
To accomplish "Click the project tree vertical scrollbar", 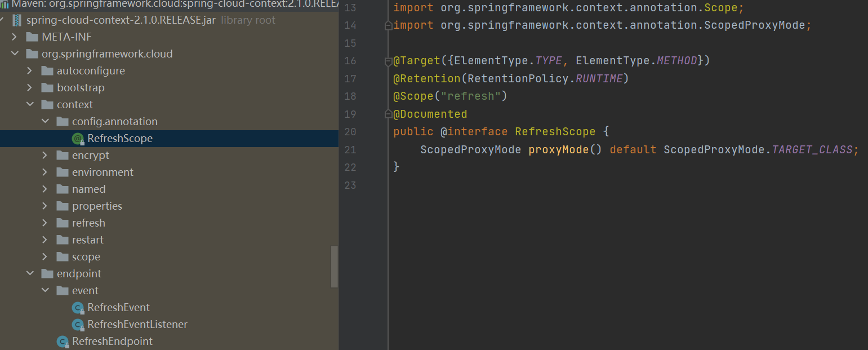I will coord(335,266).
